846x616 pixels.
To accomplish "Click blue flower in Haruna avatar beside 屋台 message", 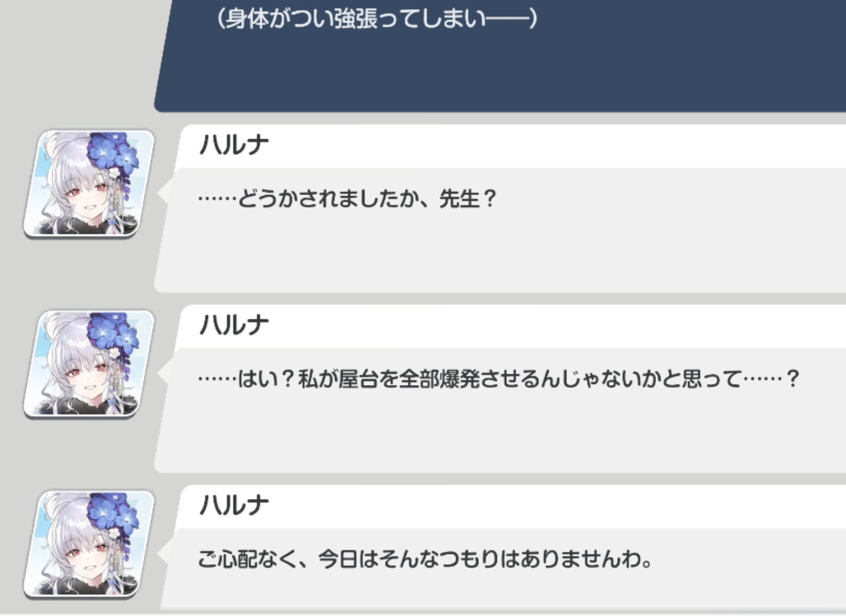I will coord(113,331).
